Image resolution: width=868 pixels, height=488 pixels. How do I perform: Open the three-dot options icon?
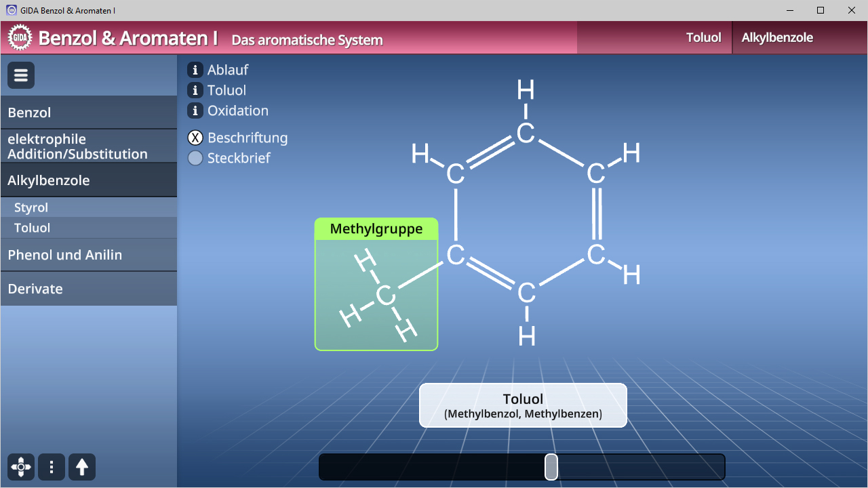click(x=52, y=467)
